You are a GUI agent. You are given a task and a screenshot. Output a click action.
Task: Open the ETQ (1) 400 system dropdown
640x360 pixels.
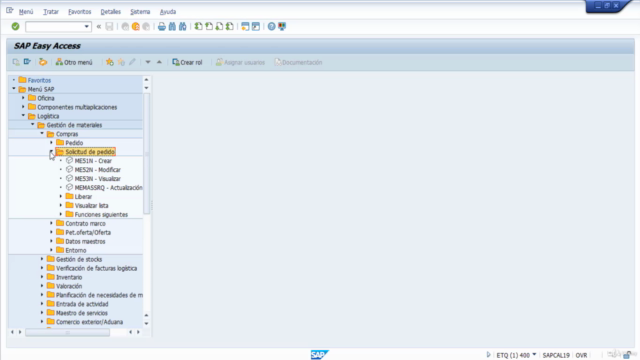(x=534, y=355)
